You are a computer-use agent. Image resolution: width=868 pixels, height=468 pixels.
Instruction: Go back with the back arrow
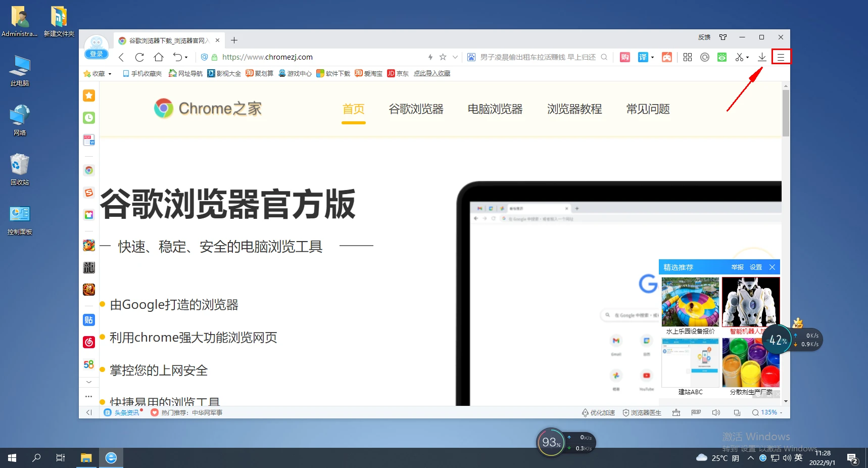[121, 57]
